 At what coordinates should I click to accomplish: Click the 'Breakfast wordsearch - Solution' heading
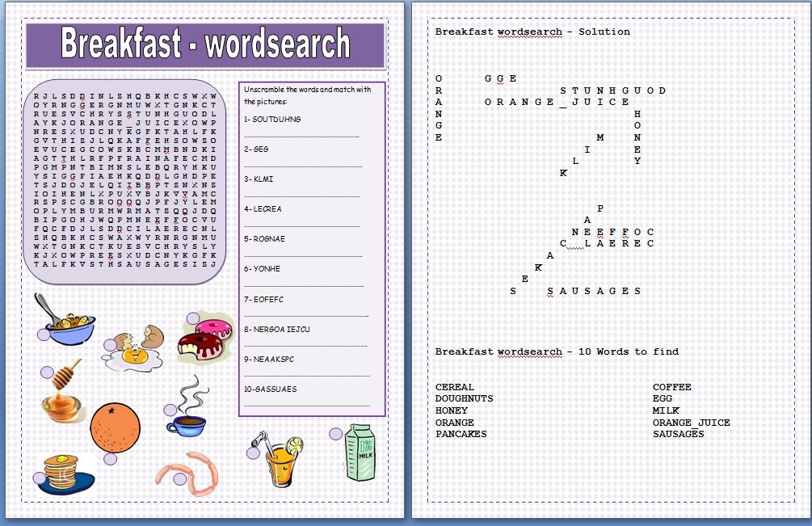(532, 32)
